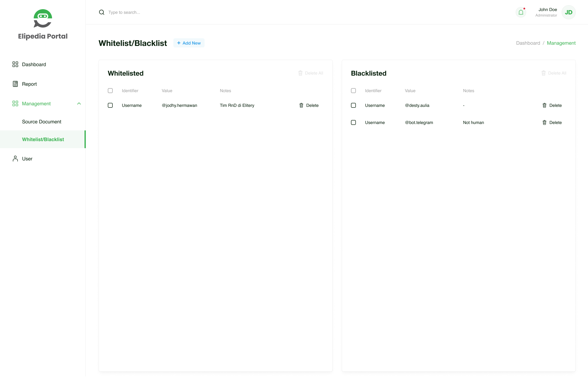Click Username cell in @desty.aulia row
Viewport: 588px width, 390px height.
tap(375, 105)
